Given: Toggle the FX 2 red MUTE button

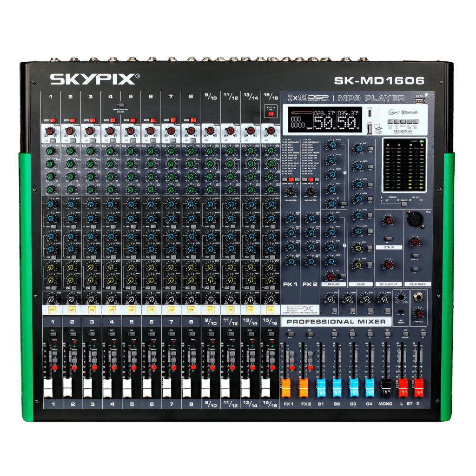Looking at the screenshot, I should (311, 179).
